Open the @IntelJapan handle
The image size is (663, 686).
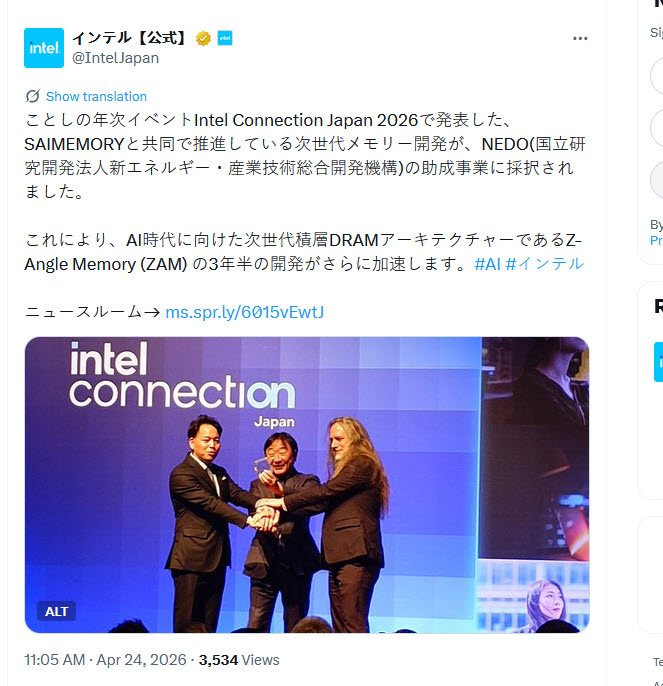(x=115, y=58)
